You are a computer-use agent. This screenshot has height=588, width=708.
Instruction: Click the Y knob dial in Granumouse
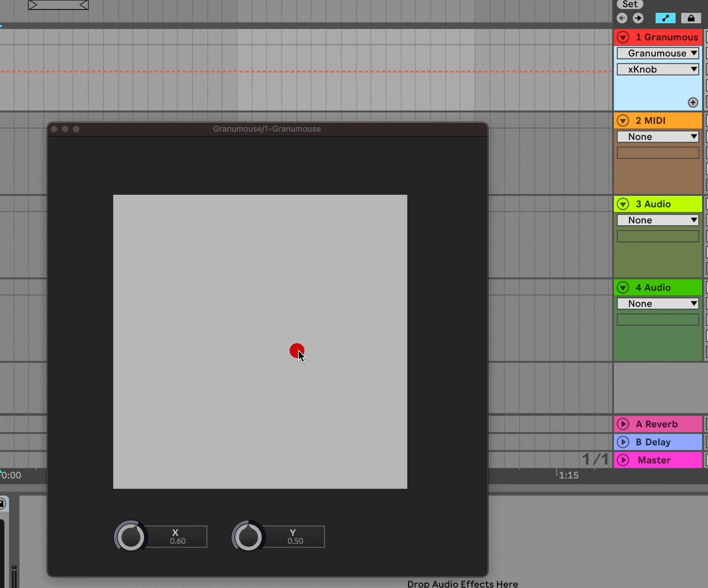click(248, 537)
